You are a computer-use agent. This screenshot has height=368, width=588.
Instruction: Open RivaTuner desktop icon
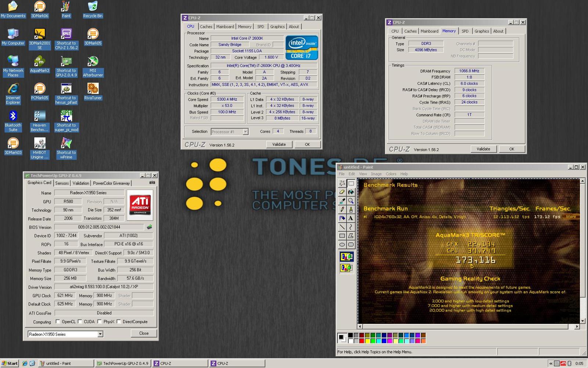click(x=93, y=92)
